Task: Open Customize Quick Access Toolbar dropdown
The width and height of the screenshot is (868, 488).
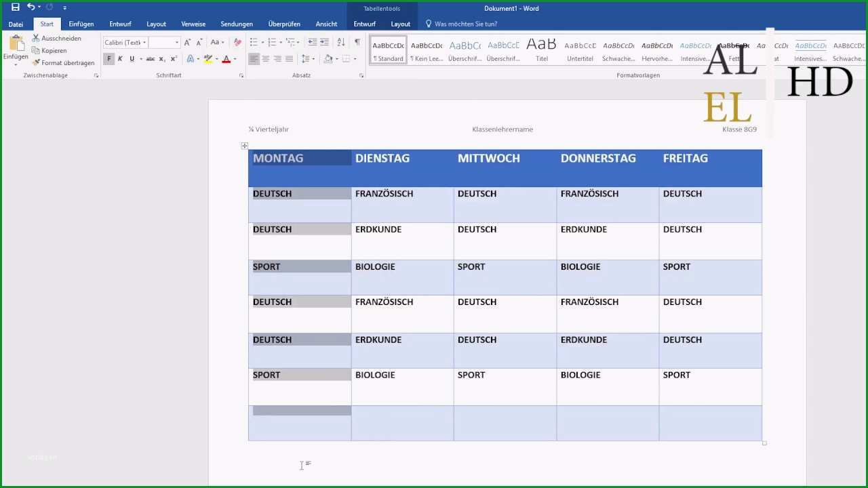Action: click(64, 7)
